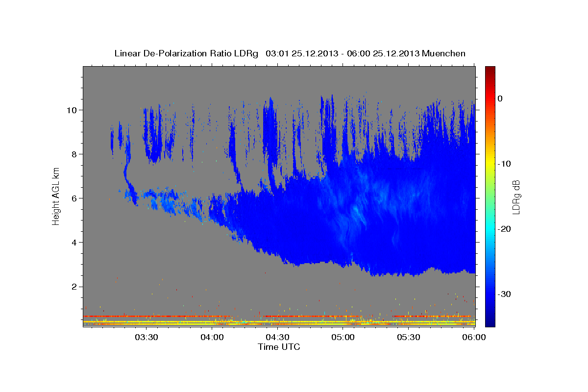Click the 05:00 time tick label
Viewport: 588px width, 392px height.
tap(343, 337)
